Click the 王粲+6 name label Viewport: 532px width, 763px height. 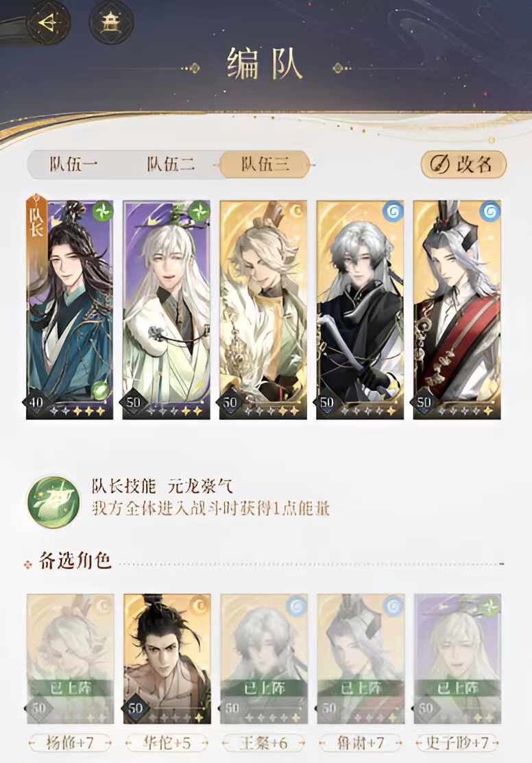tap(264, 743)
